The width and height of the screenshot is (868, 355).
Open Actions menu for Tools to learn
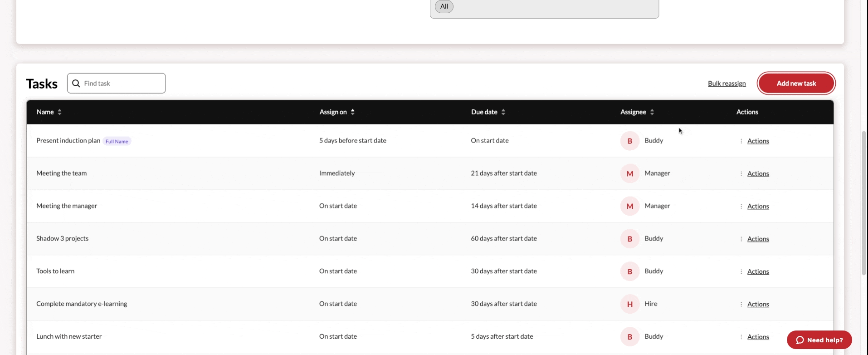pos(757,271)
